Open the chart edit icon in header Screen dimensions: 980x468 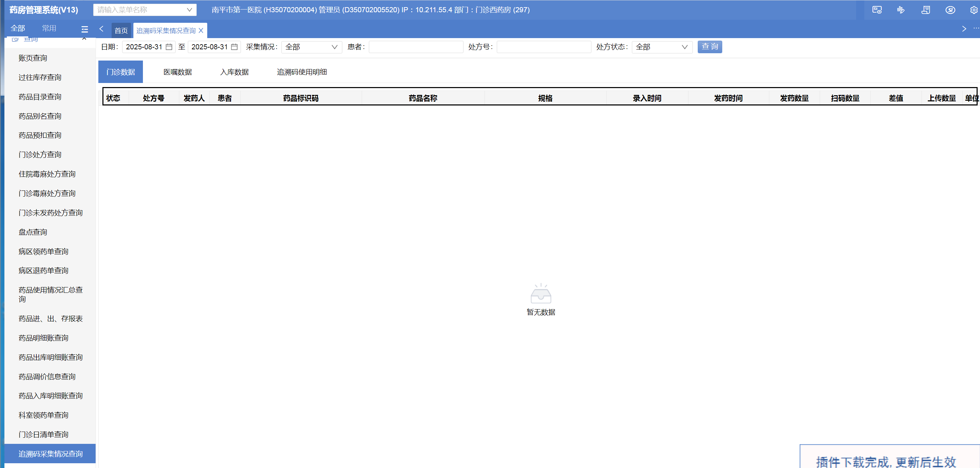pyautogui.click(x=901, y=10)
